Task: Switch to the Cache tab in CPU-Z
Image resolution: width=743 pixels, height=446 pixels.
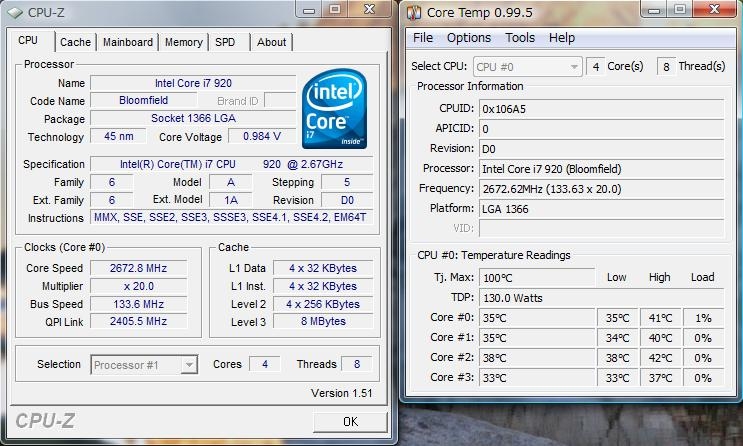Action: coord(75,42)
